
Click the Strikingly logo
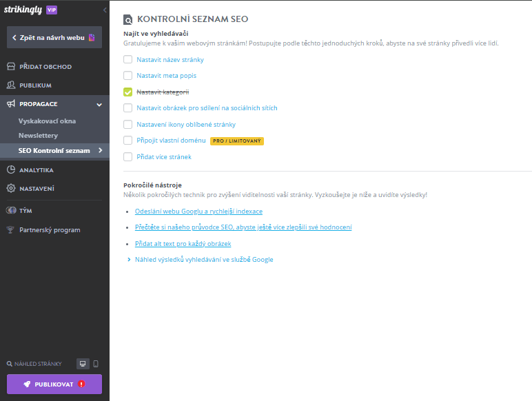click(22, 10)
